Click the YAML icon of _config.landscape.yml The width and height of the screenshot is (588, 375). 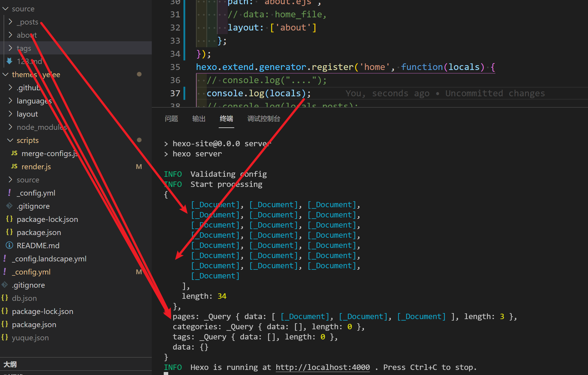coord(5,259)
